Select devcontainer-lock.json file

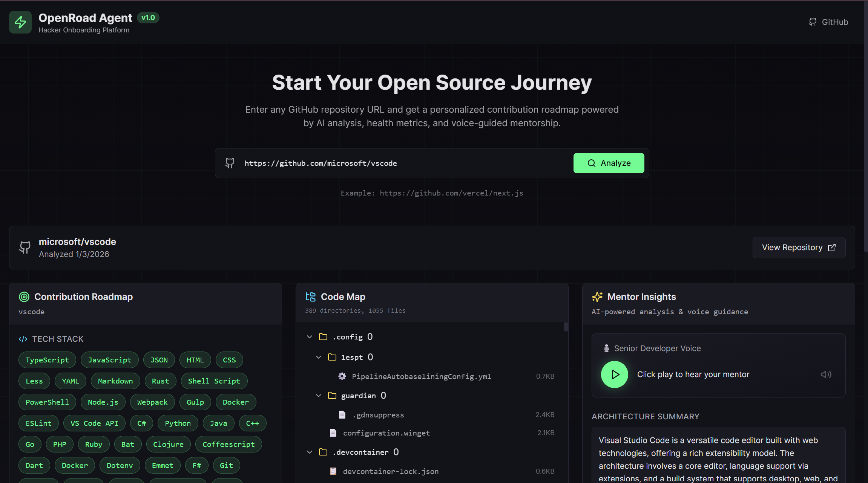coord(390,471)
